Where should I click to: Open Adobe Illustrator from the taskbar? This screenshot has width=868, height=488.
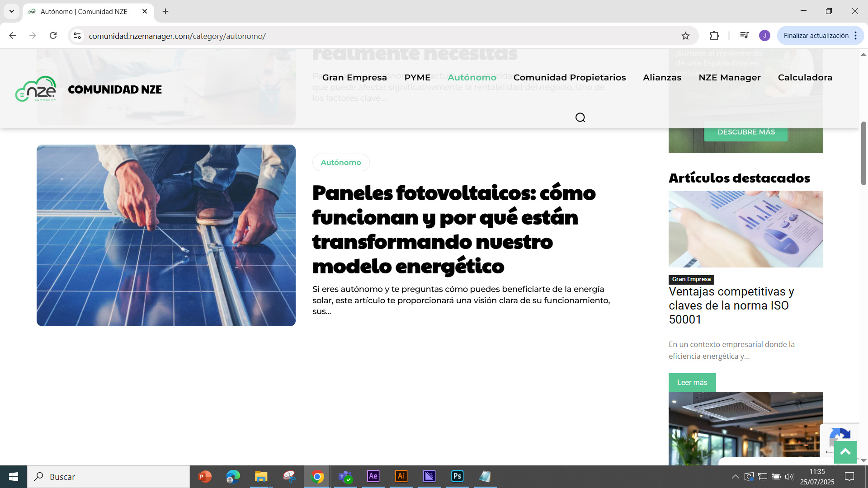point(401,477)
